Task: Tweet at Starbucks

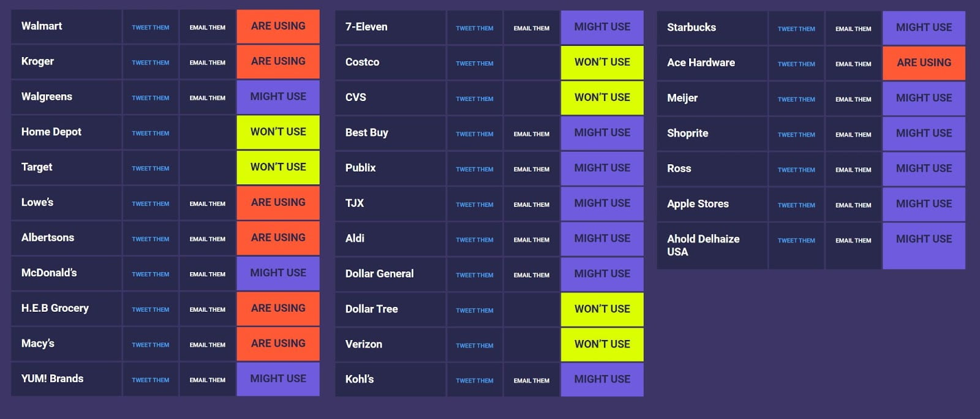Action: tap(796, 29)
